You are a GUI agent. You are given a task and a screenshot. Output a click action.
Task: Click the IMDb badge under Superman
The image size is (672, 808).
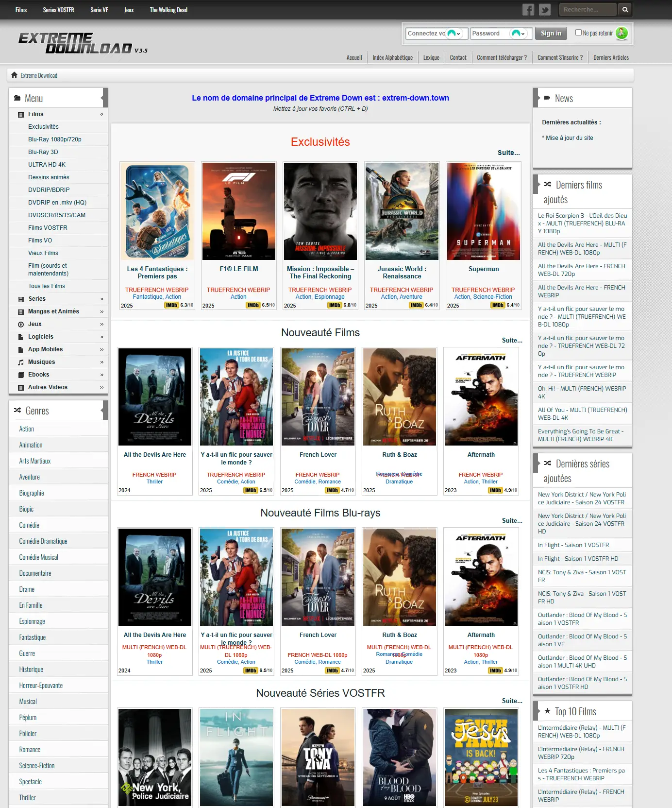coord(497,306)
